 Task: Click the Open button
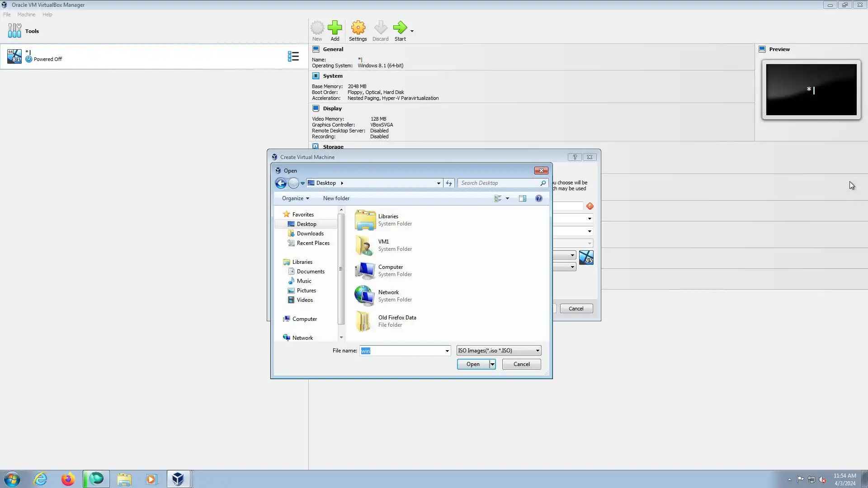[x=472, y=364]
